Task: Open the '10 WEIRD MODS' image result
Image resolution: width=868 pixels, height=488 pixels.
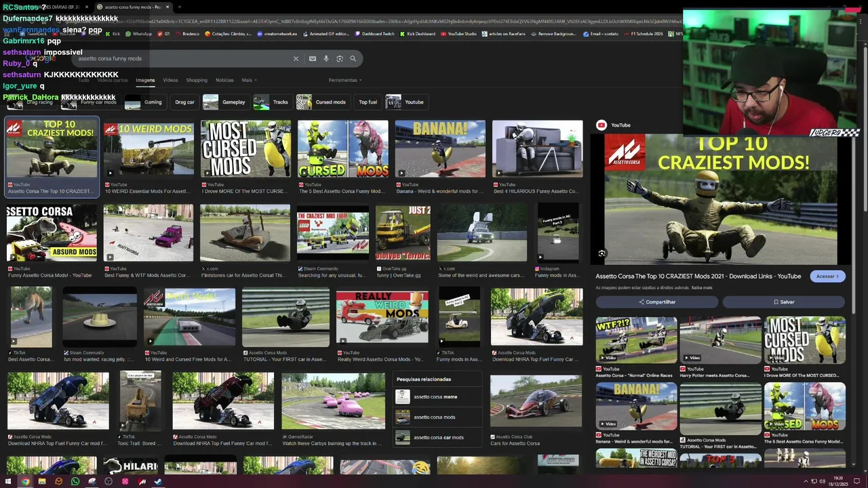Action: pyautogui.click(x=149, y=149)
